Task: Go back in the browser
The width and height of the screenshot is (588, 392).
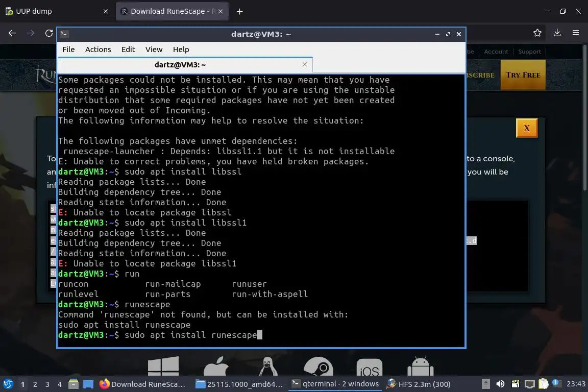Action: point(12,33)
